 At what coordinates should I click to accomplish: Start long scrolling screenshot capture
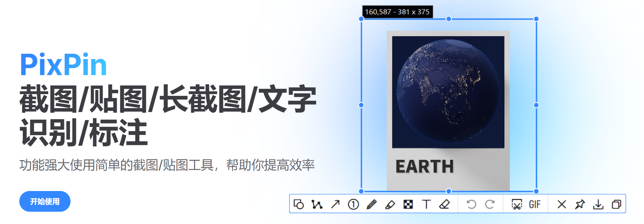click(517, 204)
